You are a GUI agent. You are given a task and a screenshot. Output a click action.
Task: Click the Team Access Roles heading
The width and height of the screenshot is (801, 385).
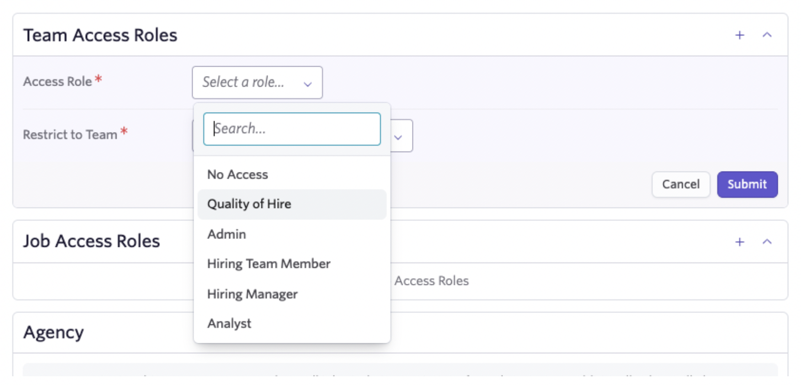click(x=100, y=35)
